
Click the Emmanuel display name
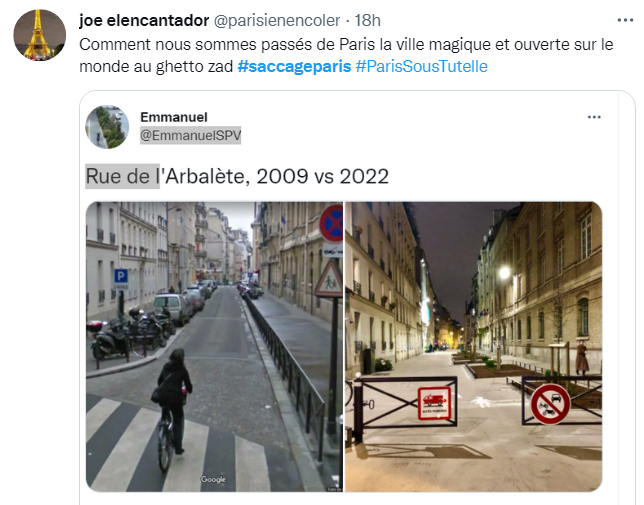click(174, 117)
